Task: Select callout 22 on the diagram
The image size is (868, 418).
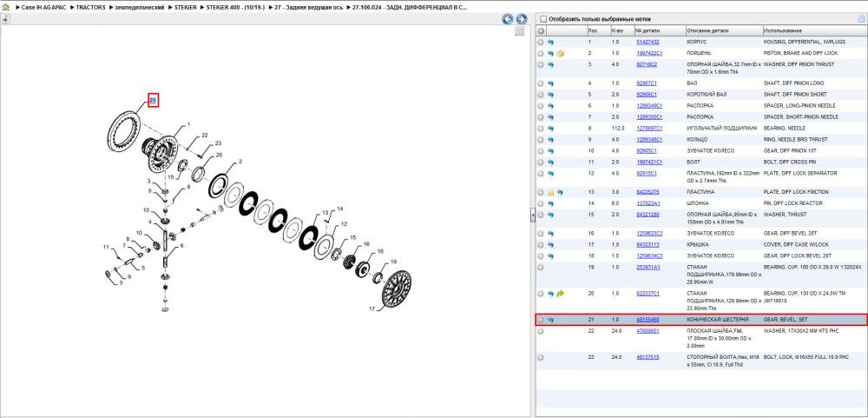Action: click(x=204, y=136)
